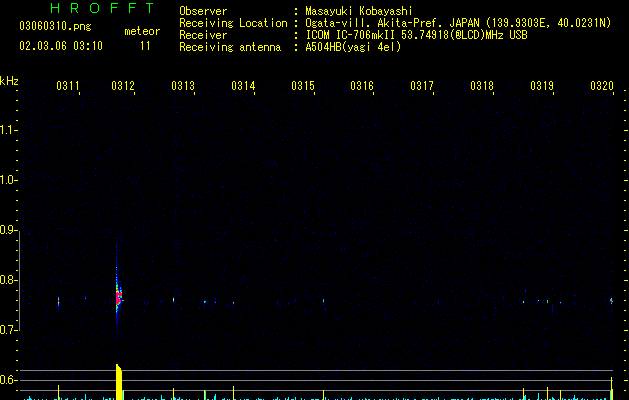Click the 0.7 kHz axis label

point(8,330)
